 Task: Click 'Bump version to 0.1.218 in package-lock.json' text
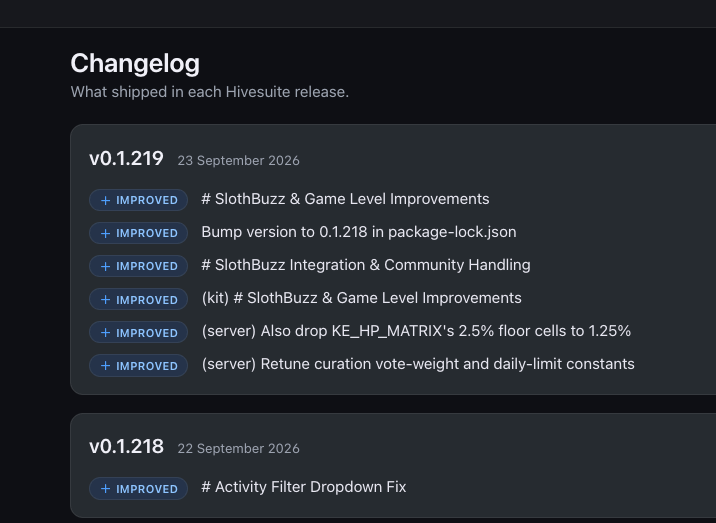(x=359, y=232)
